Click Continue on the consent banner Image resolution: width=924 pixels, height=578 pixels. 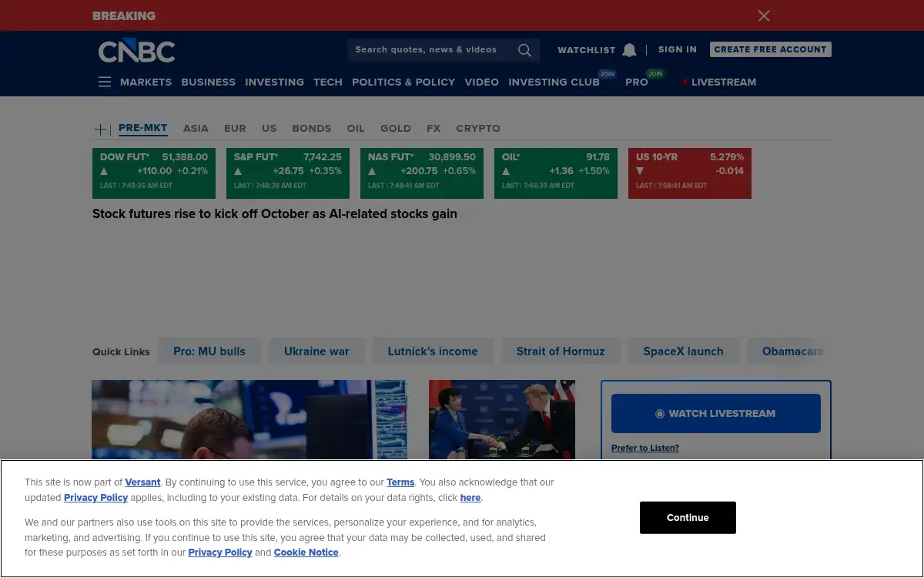pyautogui.click(x=688, y=518)
